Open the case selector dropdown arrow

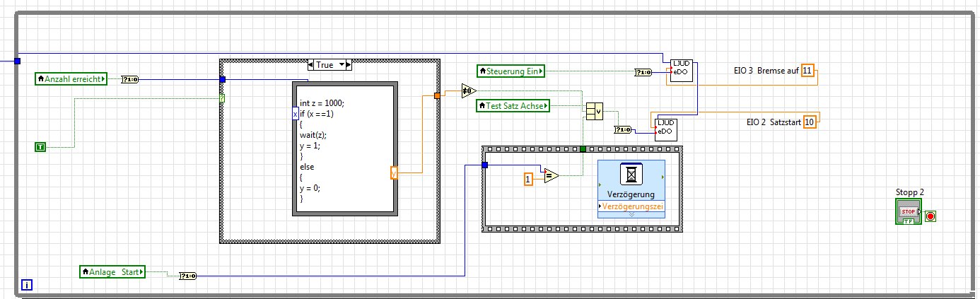344,64
